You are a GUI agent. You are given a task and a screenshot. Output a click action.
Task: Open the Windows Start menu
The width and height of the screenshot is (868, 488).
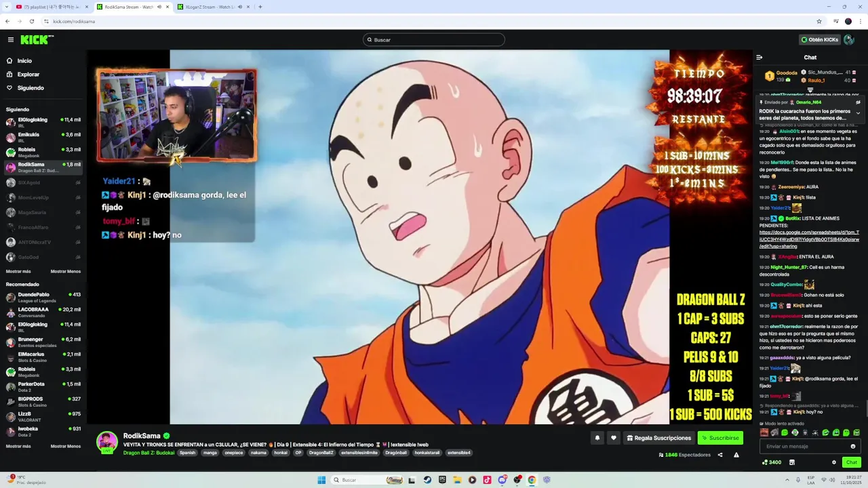(x=321, y=480)
